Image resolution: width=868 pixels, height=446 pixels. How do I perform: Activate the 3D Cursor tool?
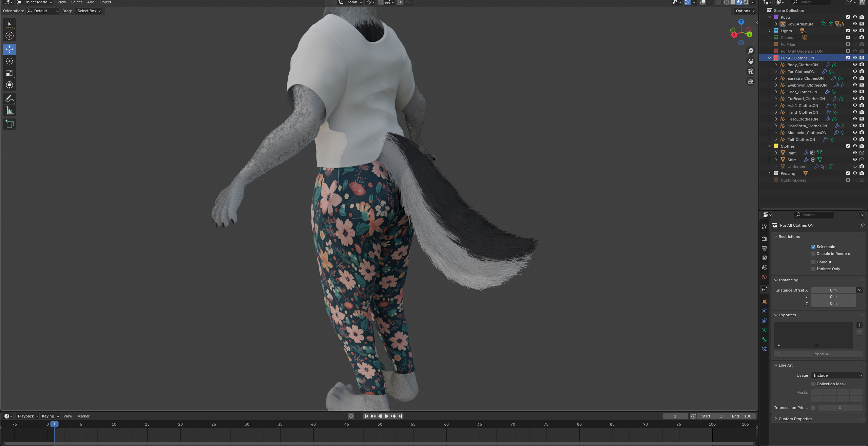9,36
